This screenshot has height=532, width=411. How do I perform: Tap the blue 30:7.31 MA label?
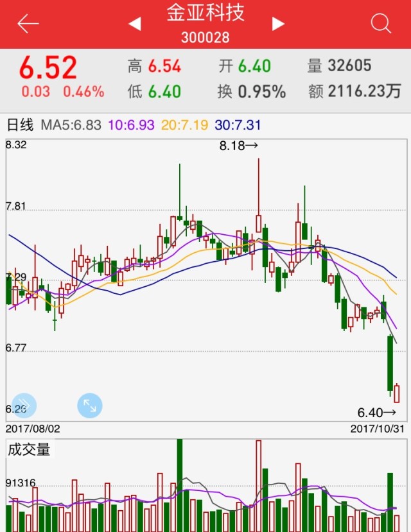238,125
